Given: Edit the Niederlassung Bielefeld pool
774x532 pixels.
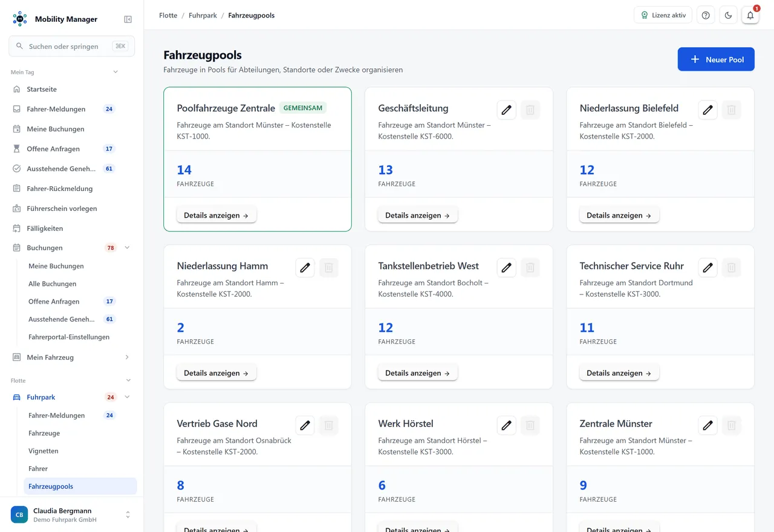Looking at the screenshot, I should [x=708, y=110].
